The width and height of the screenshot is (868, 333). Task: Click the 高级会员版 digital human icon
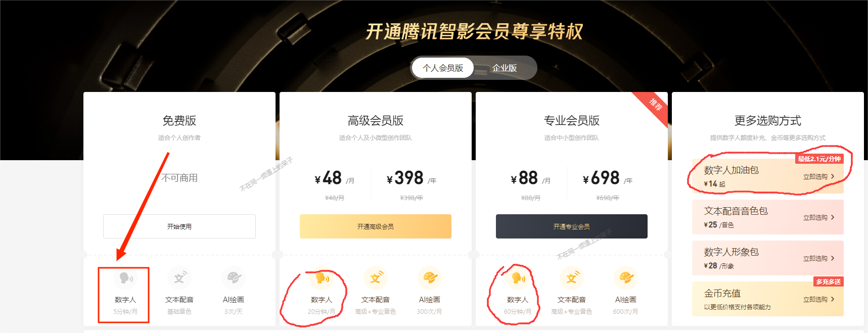(x=322, y=278)
